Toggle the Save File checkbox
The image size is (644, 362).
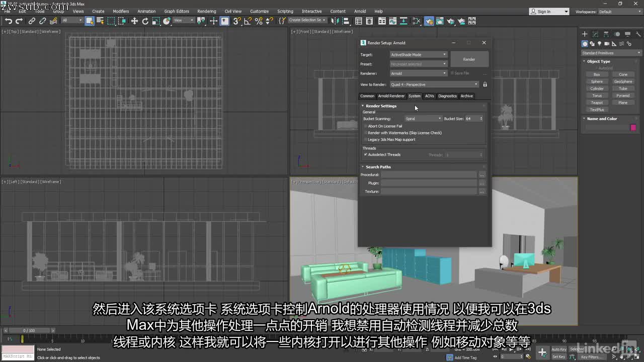click(452, 73)
